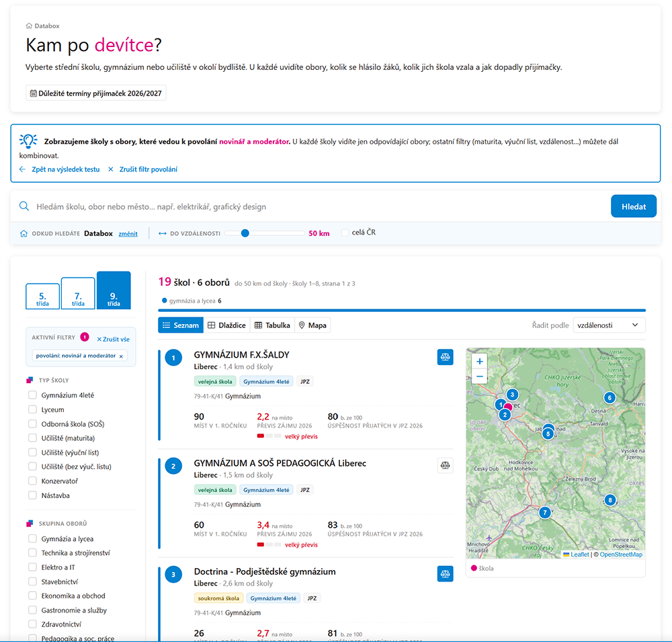Select the 5. třída tab
This screenshot has height=642, width=672.
pyautogui.click(x=42, y=296)
